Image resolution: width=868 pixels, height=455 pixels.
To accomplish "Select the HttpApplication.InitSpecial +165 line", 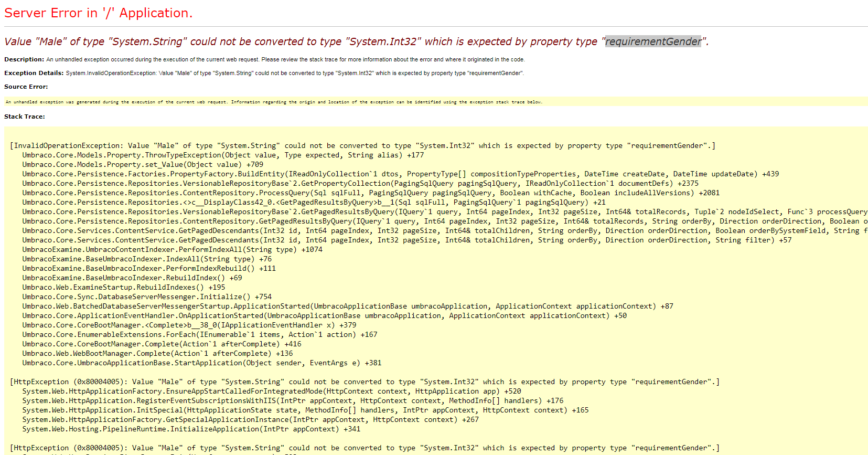I will click(x=305, y=410).
